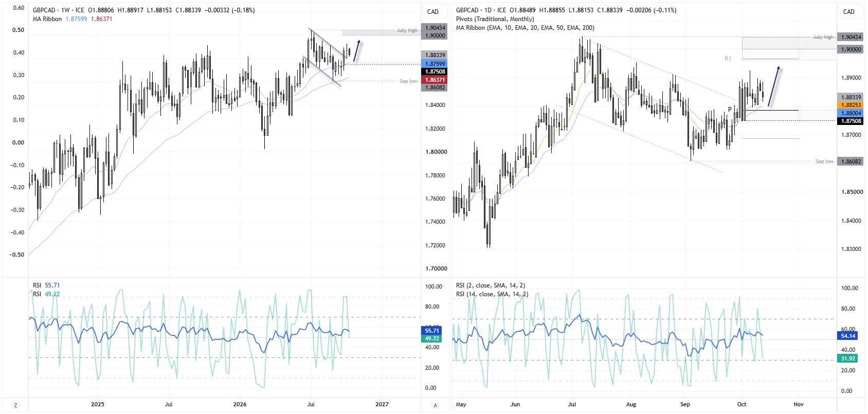
Task: Click MA Ribbon (EMA, 10, EMA, 20…) legend
Action: [x=525, y=28]
